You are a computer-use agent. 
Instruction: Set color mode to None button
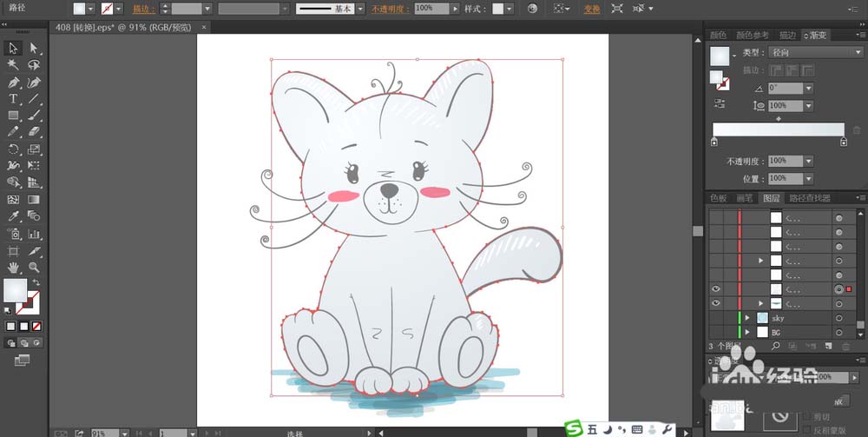point(37,326)
